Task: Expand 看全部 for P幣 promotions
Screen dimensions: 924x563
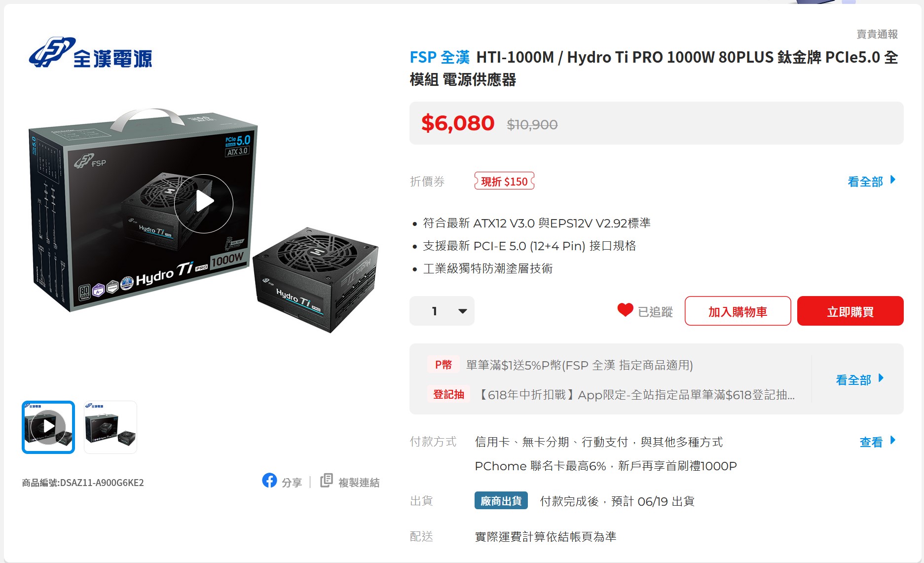Action: (x=859, y=379)
